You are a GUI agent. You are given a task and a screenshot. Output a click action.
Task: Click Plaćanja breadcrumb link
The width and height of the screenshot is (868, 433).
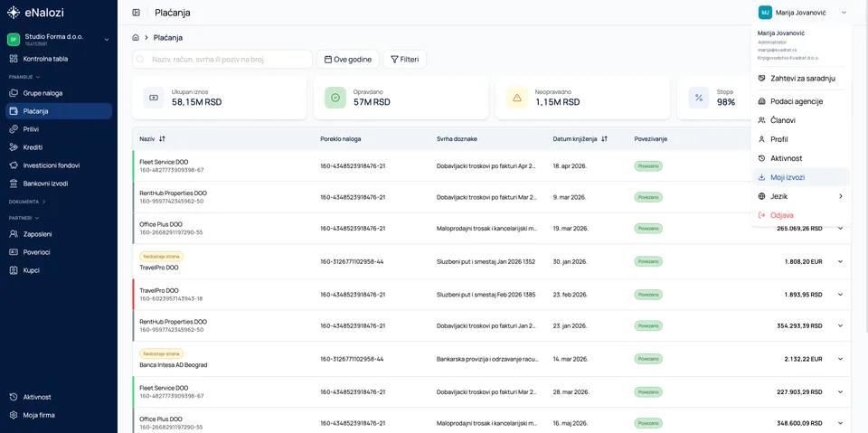[168, 38]
